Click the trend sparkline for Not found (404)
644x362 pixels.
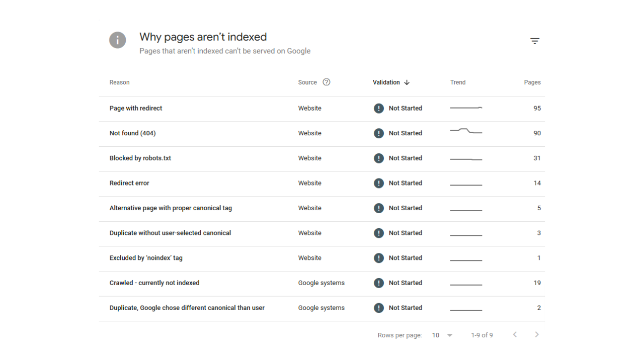click(466, 132)
